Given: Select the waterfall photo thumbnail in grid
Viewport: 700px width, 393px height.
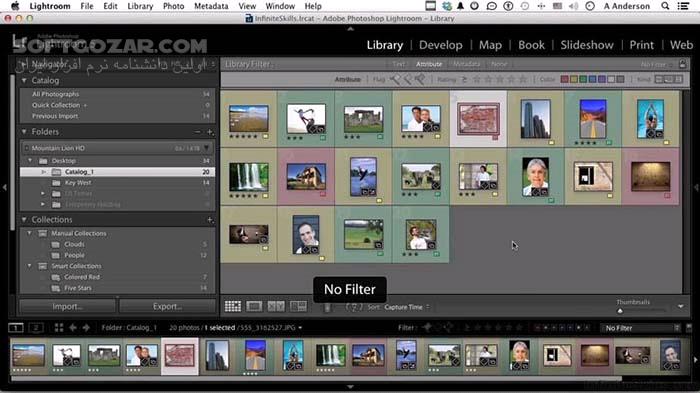Looking at the screenshot, I should pyautogui.click(x=249, y=177).
